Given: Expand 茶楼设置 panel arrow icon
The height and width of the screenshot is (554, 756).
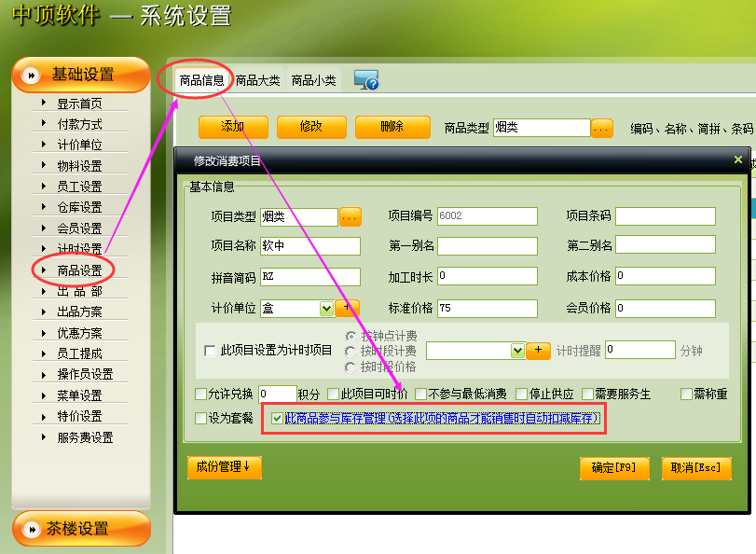Looking at the screenshot, I should tap(32, 529).
